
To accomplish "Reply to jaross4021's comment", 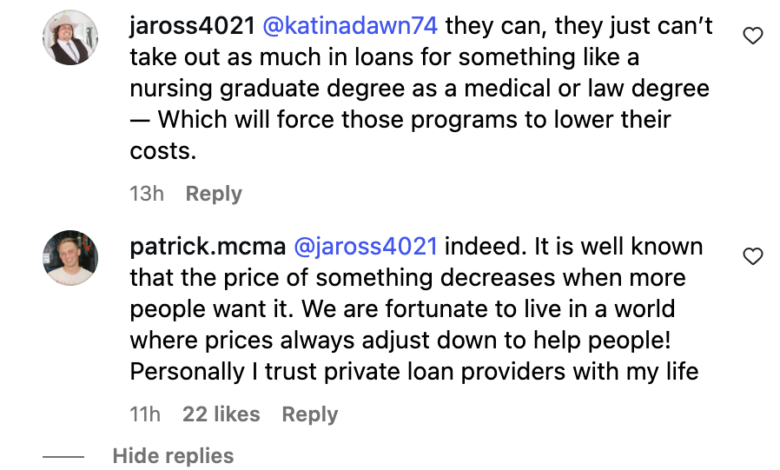I will (214, 194).
